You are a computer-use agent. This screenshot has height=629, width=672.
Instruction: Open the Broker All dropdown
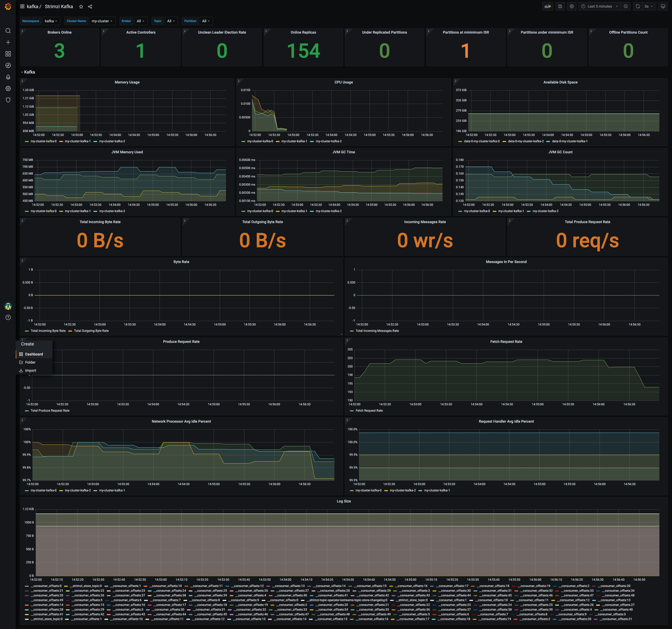pos(141,21)
